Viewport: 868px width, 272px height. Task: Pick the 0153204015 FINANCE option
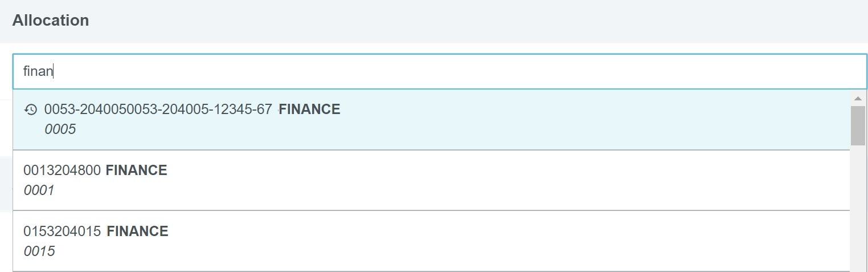(431, 241)
